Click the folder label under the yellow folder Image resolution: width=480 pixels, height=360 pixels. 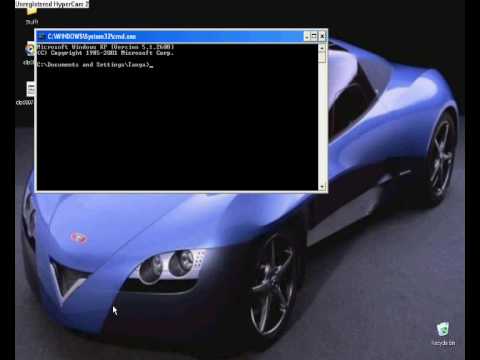32,22
